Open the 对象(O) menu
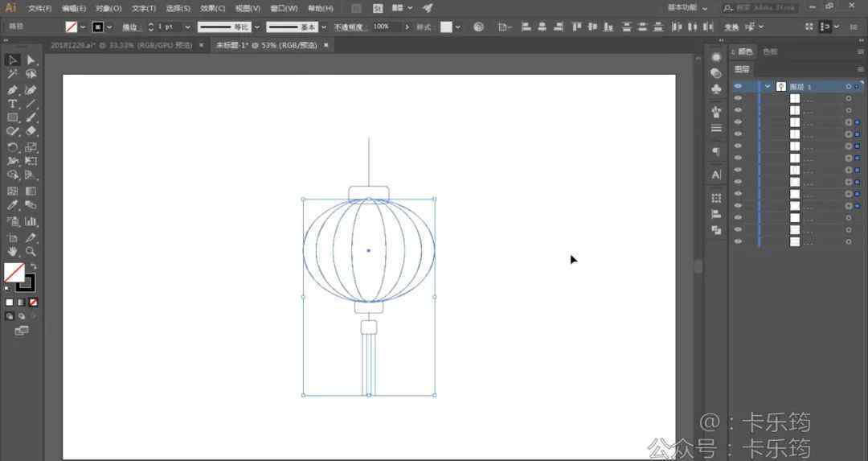This screenshot has height=461, width=868. click(x=108, y=8)
